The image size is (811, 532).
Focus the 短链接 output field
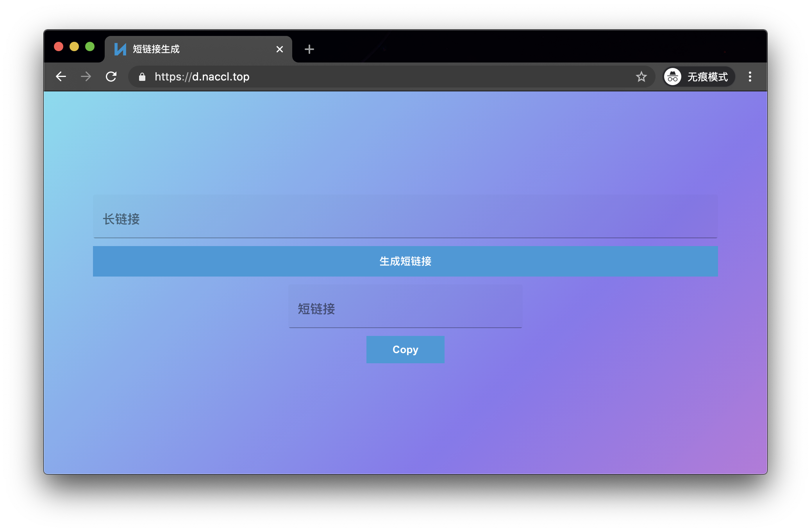(x=405, y=308)
